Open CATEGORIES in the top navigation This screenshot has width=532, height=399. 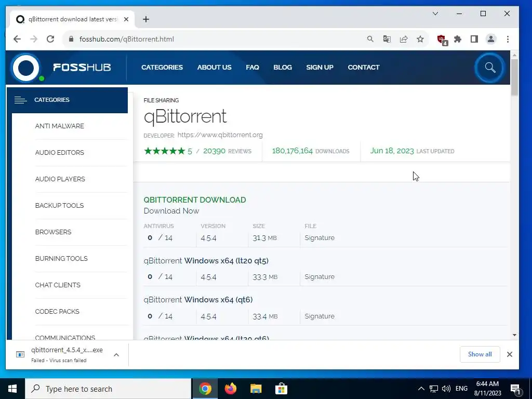(x=162, y=67)
